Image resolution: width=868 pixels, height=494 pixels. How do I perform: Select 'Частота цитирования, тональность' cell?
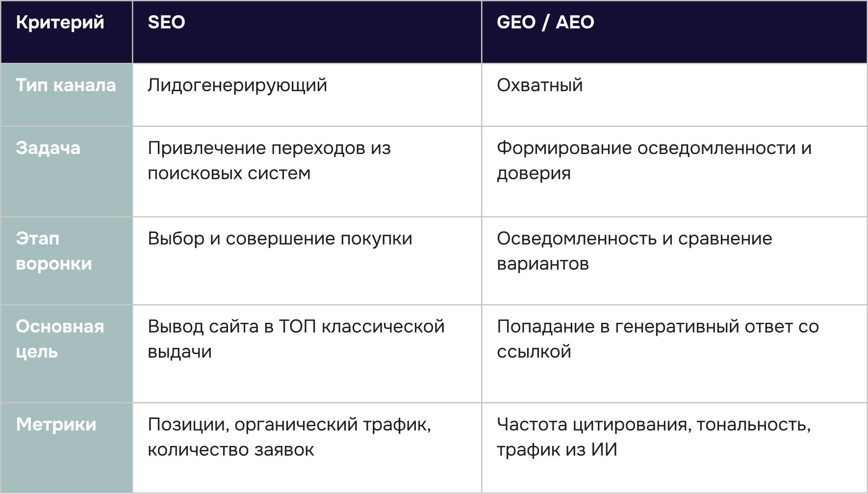tap(674, 448)
